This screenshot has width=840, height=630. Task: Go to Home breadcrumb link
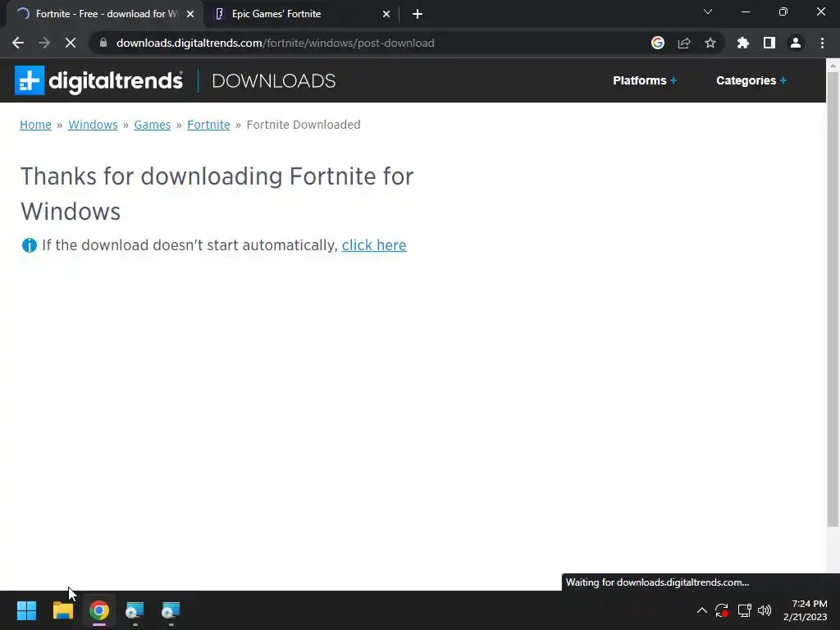[35, 125]
